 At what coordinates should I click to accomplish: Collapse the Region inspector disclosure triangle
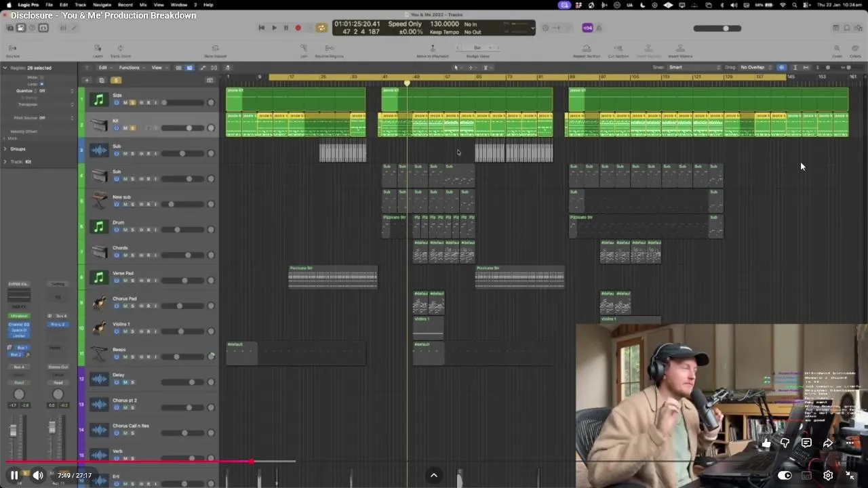tap(5, 68)
